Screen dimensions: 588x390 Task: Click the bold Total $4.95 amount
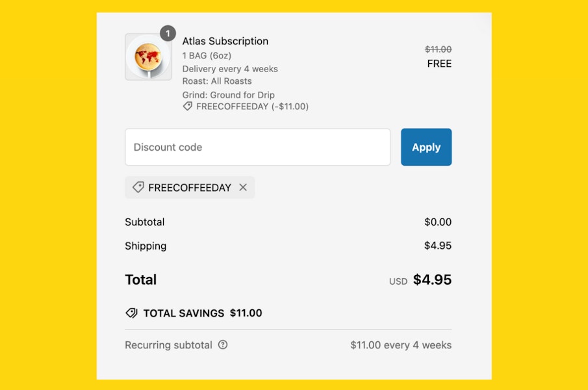click(432, 280)
